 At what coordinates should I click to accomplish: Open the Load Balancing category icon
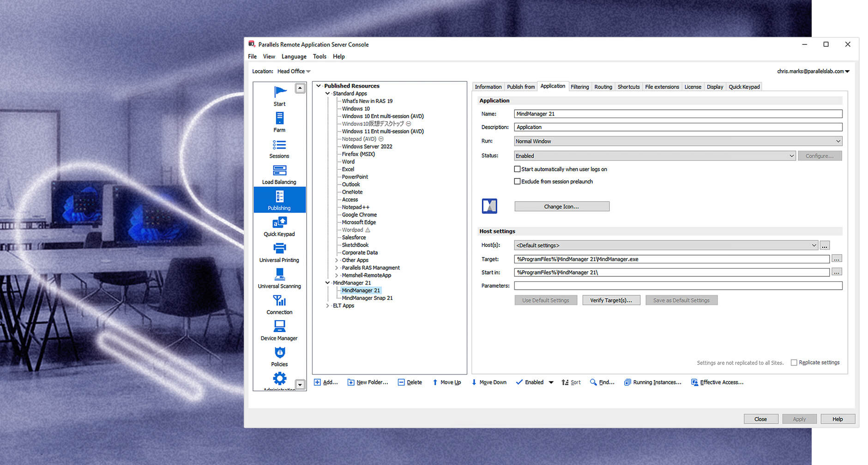pyautogui.click(x=279, y=170)
